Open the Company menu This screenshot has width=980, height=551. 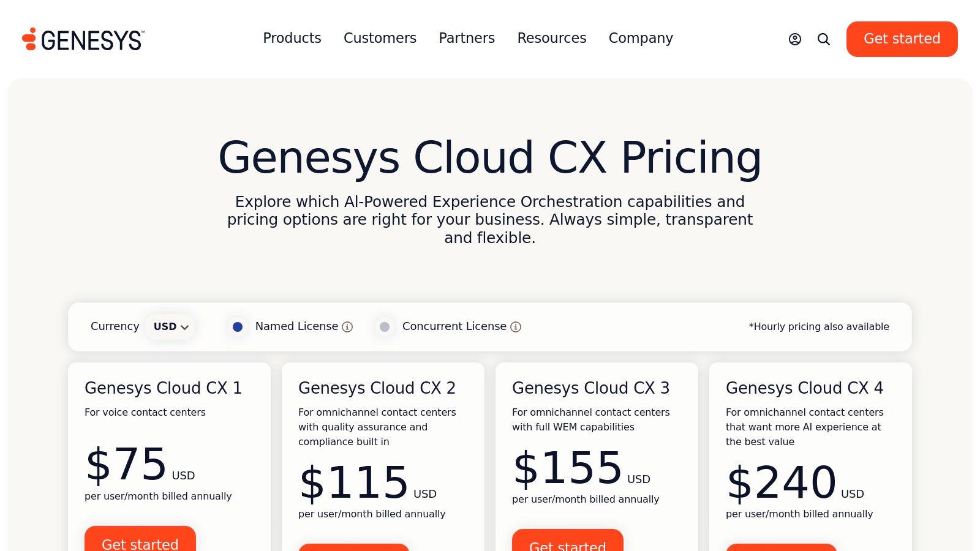click(640, 38)
